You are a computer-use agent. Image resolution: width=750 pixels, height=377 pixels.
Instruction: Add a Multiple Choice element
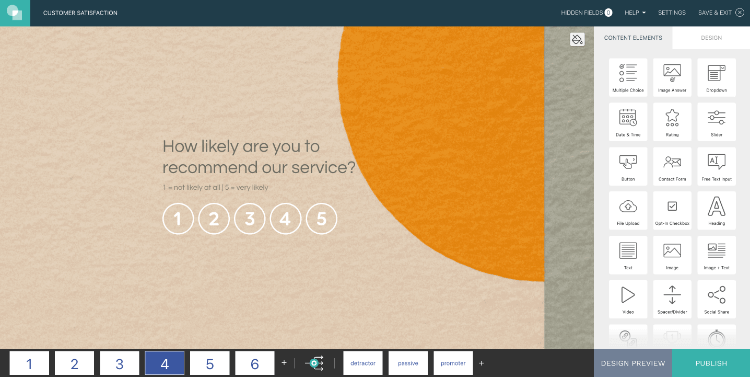[628, 78]
